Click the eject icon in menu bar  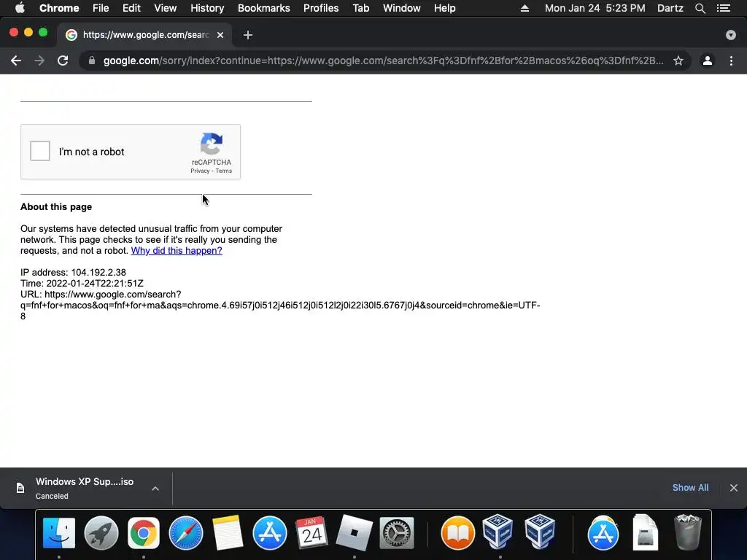(525, 8)
